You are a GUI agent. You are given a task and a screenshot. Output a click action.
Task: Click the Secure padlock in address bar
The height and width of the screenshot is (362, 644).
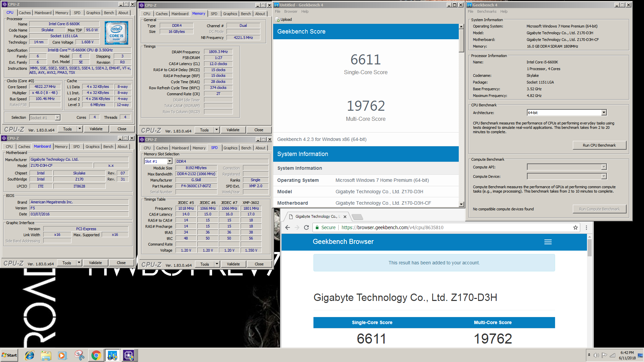317,227
